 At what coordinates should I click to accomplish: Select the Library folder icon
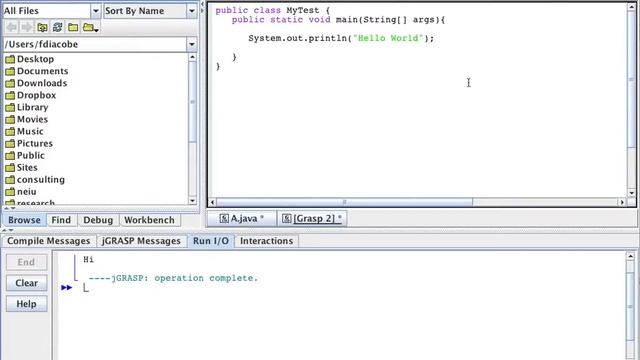10,108
